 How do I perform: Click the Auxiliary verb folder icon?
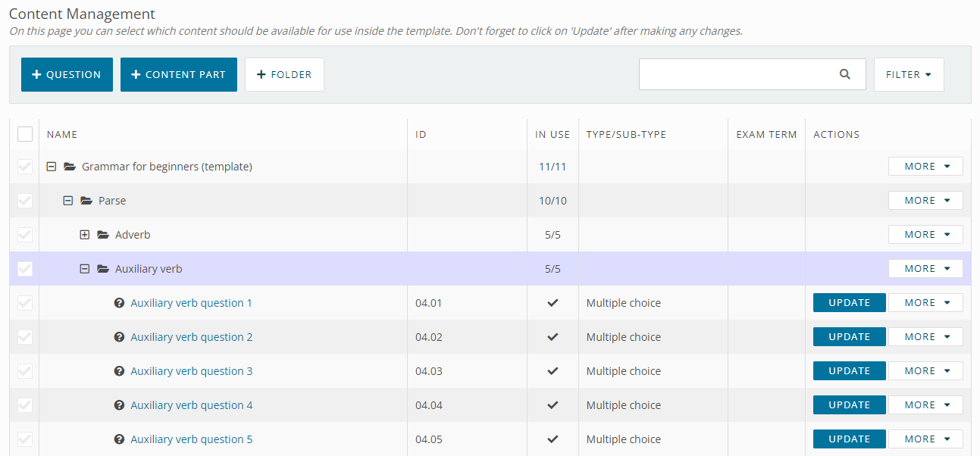coord(103,269)
